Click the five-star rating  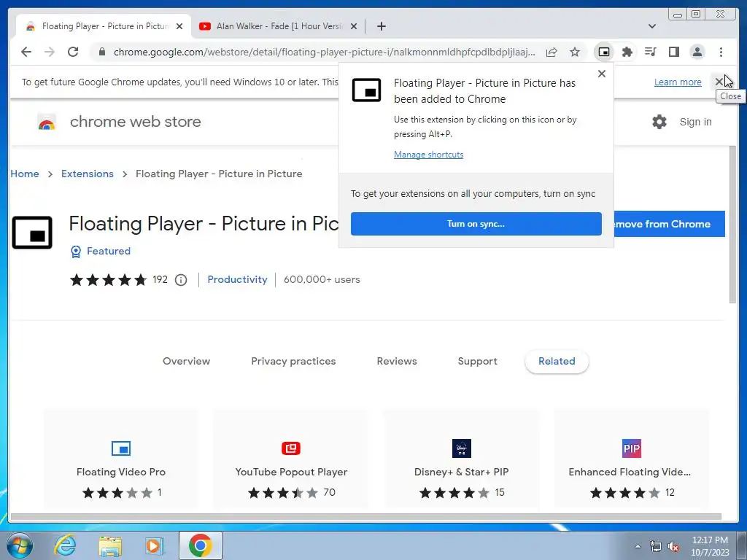[108, 280]
